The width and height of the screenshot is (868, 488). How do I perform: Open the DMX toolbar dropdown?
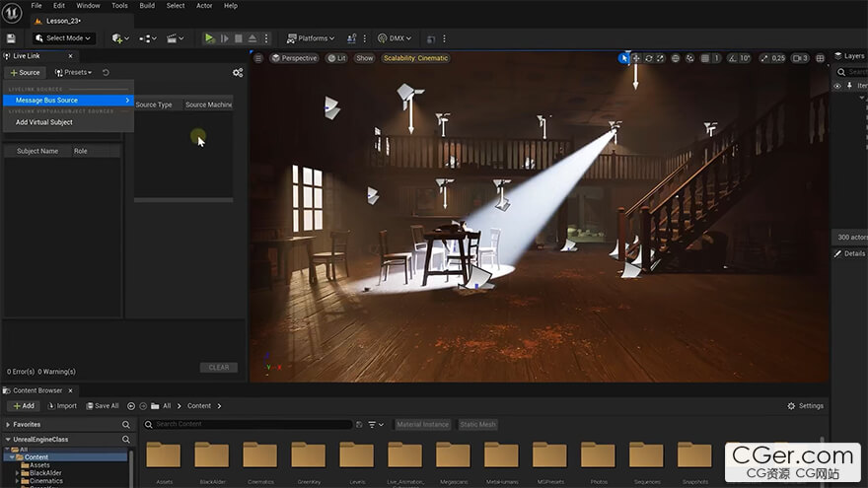point(395,38)
